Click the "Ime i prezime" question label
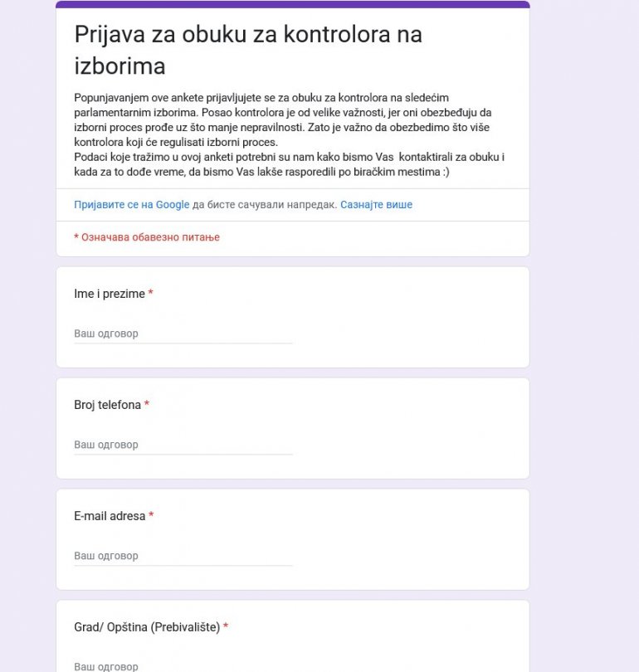Screen dimensions: 639x672 point(110,294)
